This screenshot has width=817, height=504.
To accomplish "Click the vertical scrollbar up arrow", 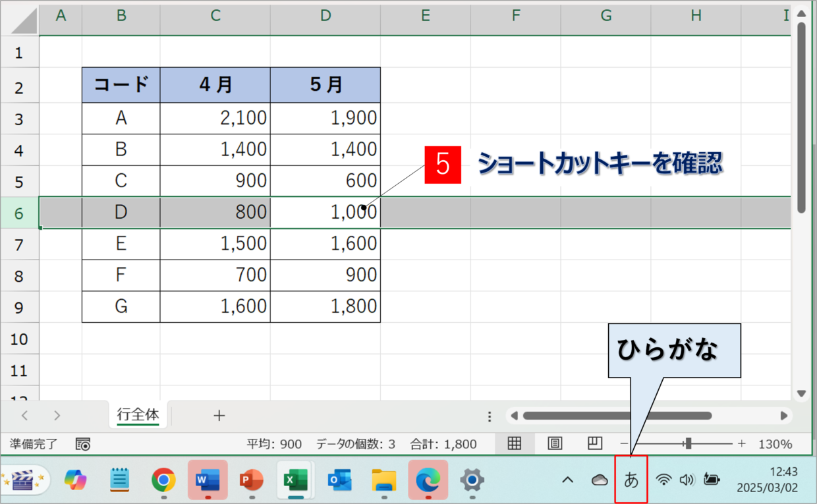I will 801,13.
